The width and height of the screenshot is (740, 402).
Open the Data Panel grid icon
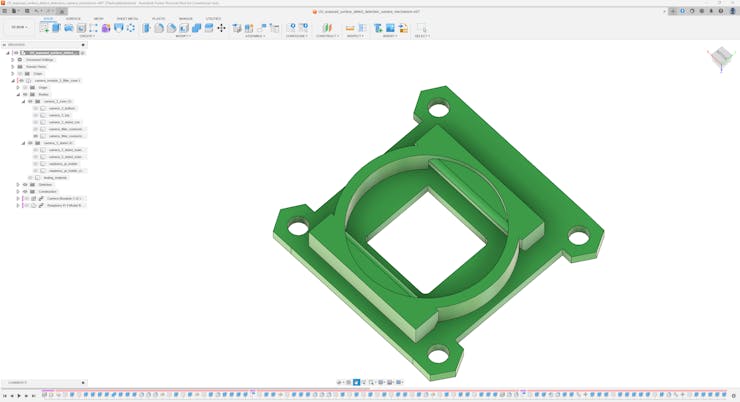4,11
